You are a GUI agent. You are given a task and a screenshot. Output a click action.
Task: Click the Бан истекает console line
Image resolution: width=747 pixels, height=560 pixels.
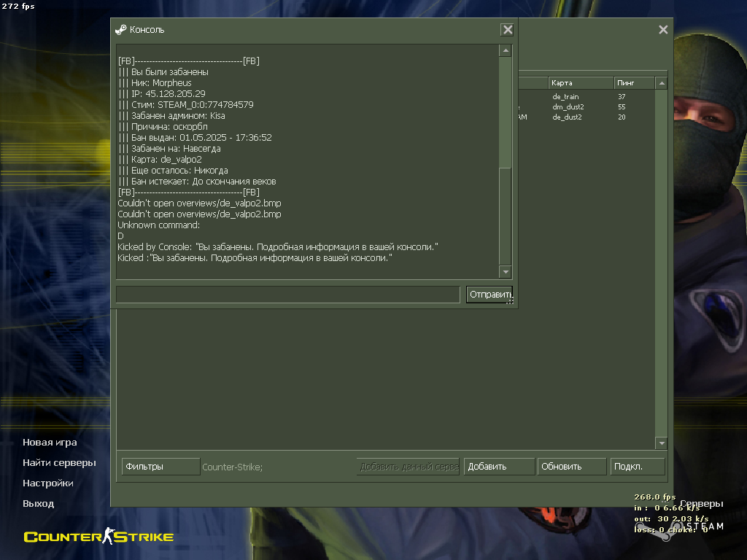(x=197, y=182)
